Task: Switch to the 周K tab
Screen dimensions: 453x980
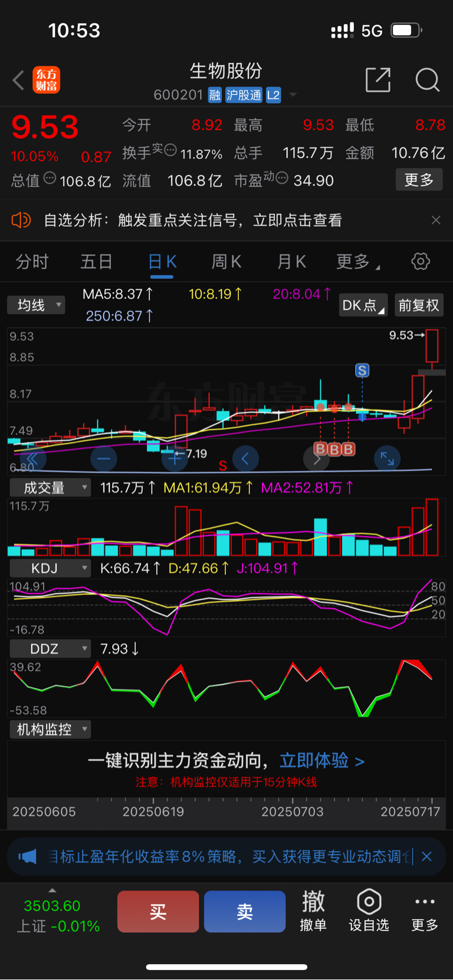Action: [226, 262]
